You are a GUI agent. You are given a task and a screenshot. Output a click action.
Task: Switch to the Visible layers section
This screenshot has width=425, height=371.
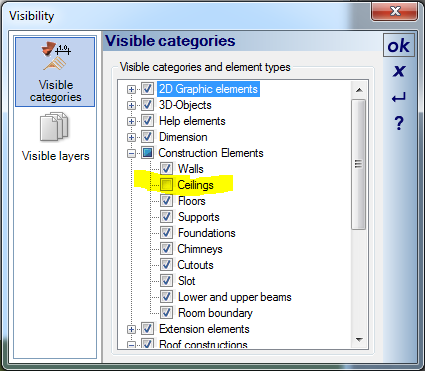(x=55, y=138)
